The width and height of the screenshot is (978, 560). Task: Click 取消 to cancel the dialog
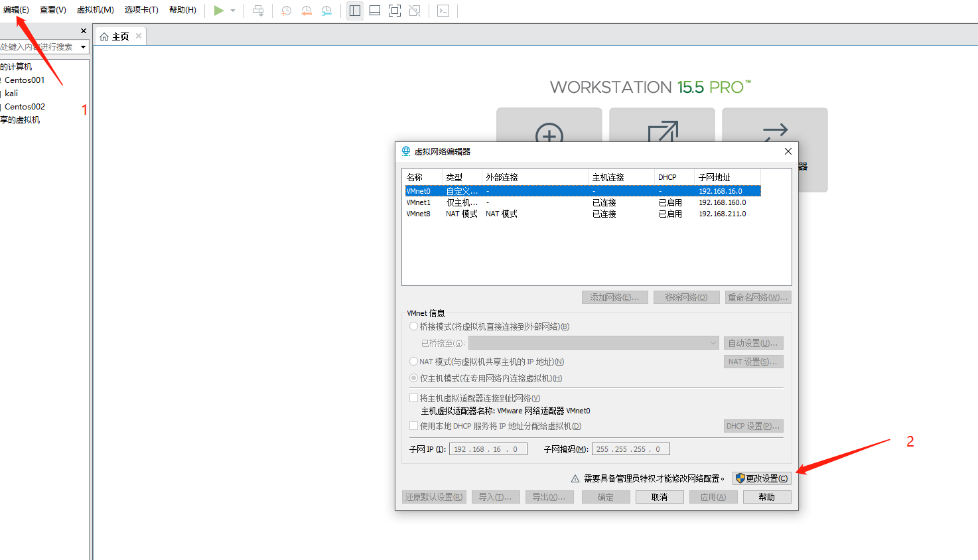pos(660,497)
